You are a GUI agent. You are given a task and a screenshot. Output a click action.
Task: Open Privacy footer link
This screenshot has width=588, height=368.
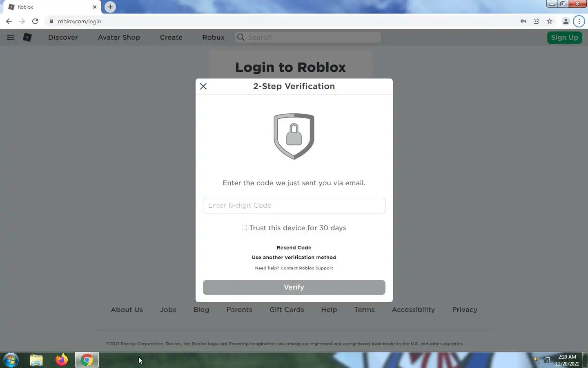465,310
